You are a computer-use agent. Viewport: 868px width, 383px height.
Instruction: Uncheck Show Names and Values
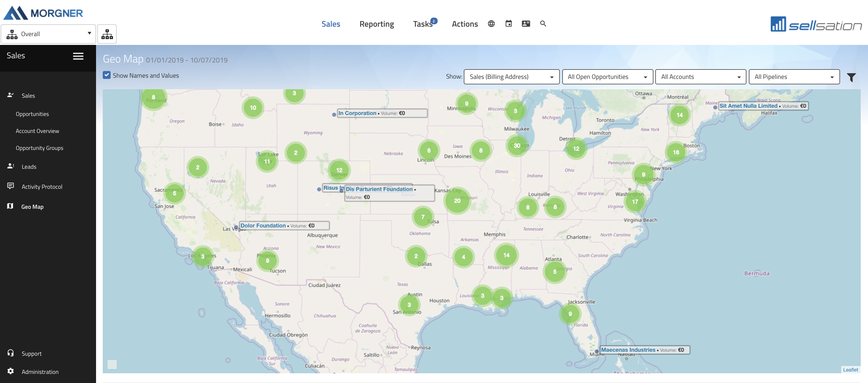tap(107, 75)
